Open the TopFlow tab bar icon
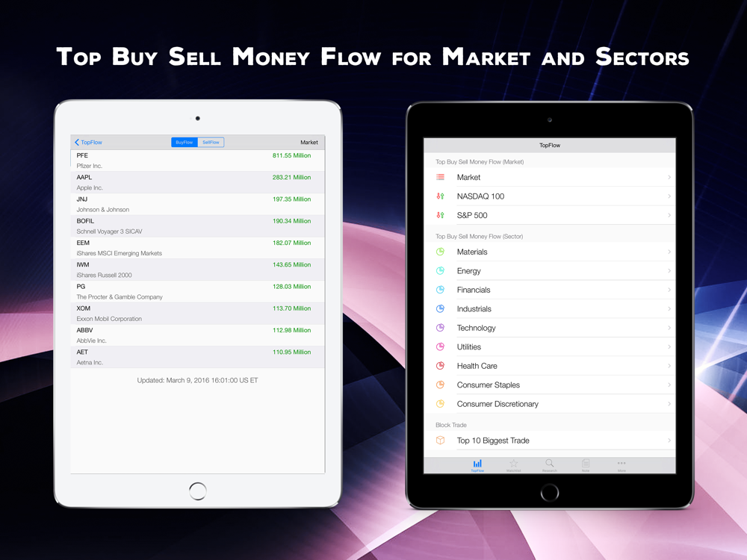 477,465
